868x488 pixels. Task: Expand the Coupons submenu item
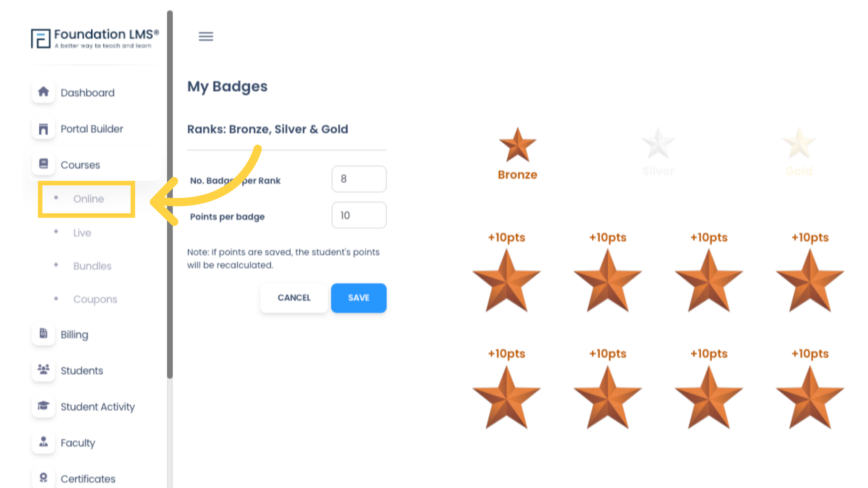pos(95,299)
